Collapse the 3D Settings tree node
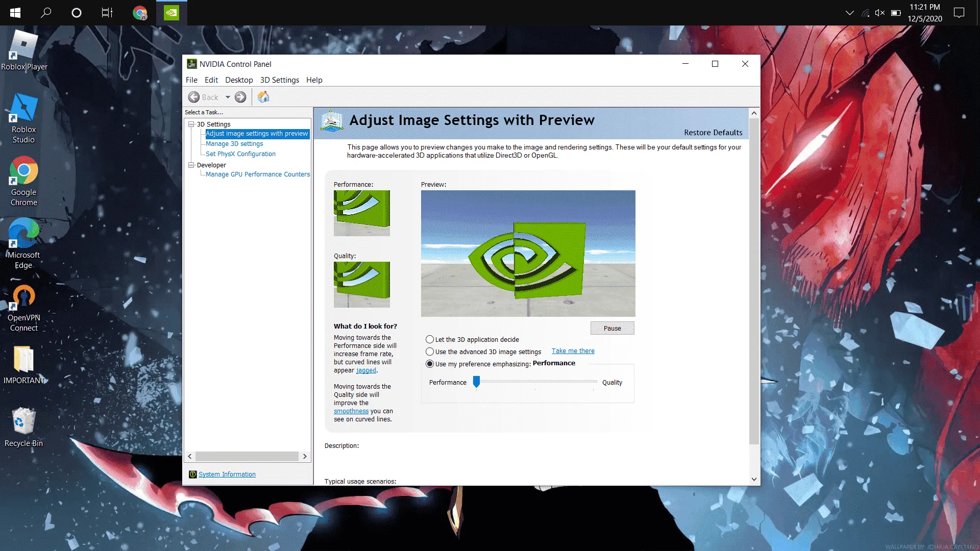The image size is (980, 551). pyautogui.click(x=191, y=124)
